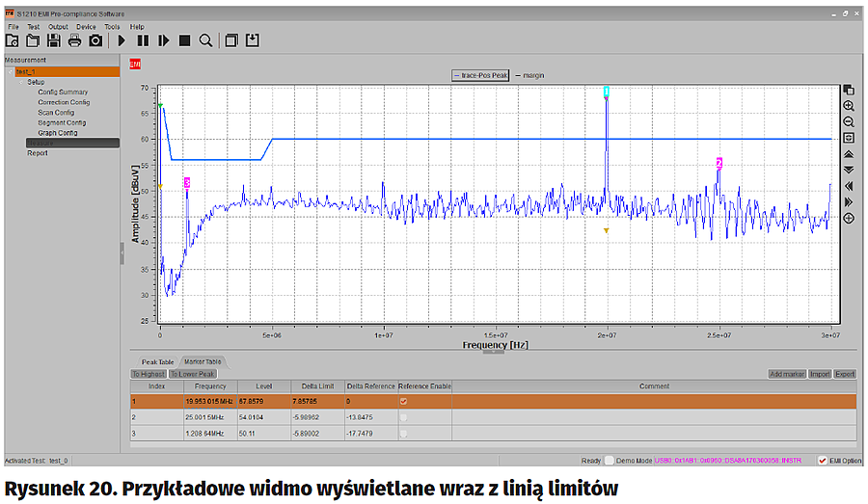868x504 pixels.
Task: Click the magnifier search icon in toolbar
Action: 205,40
